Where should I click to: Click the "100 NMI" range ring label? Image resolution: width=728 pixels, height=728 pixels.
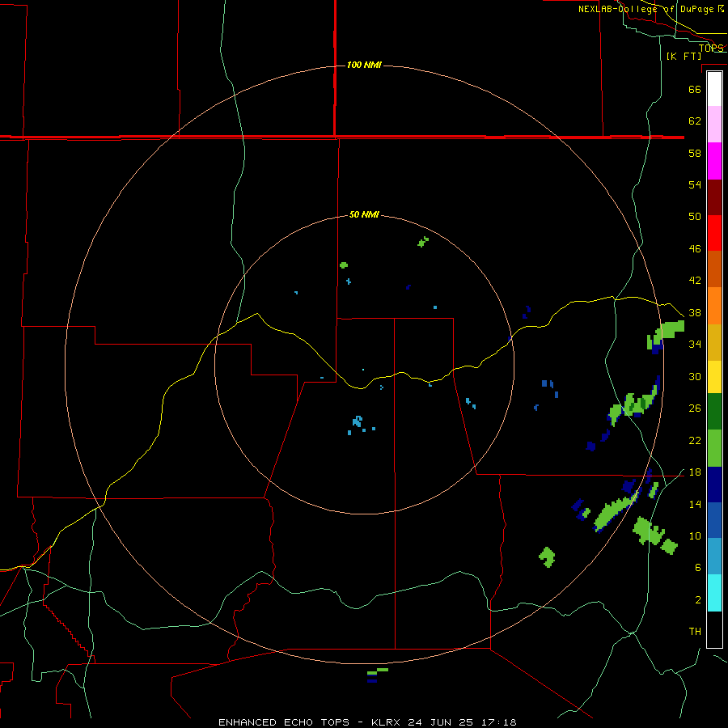364,65
